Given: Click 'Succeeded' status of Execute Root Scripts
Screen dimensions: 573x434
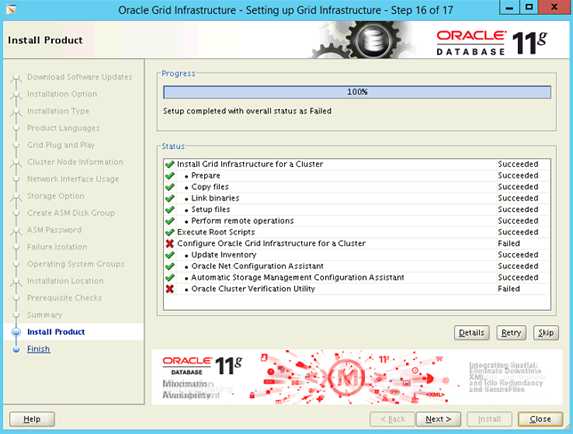Looking at the screenshot, I should pos(518,232).
